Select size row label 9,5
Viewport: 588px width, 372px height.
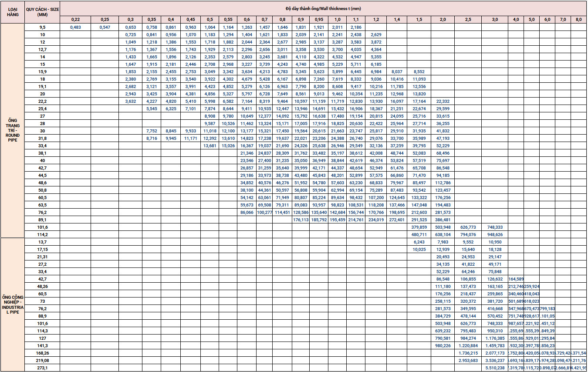tap(42, 27)
